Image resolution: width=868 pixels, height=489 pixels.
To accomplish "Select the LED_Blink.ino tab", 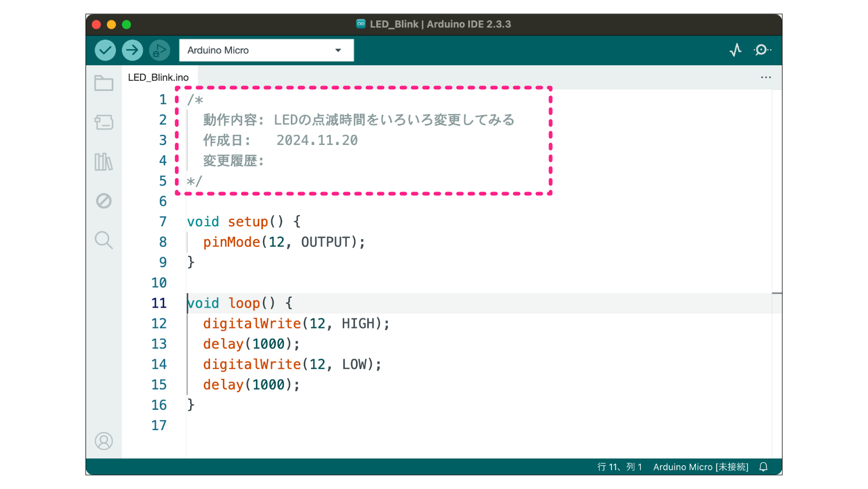I will (x=158, y=78).
